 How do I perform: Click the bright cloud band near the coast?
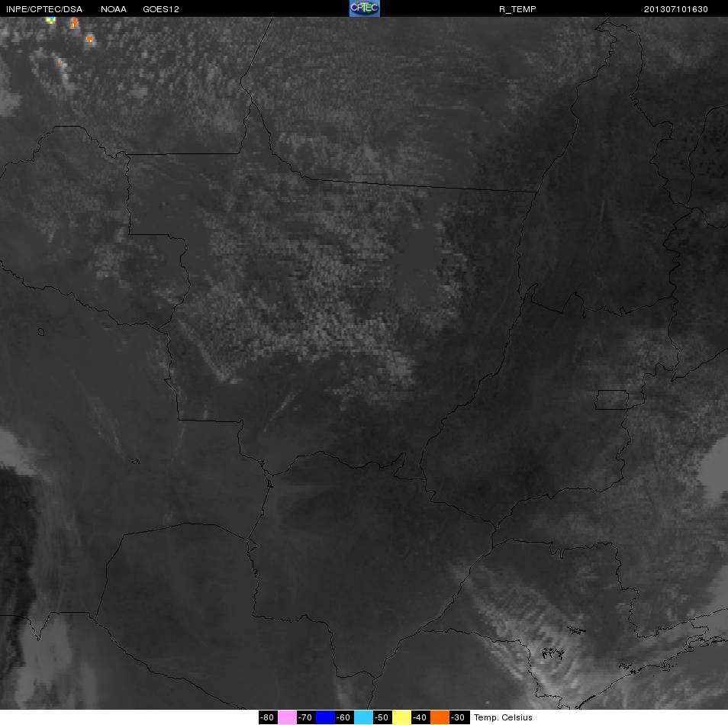point(543,659)
